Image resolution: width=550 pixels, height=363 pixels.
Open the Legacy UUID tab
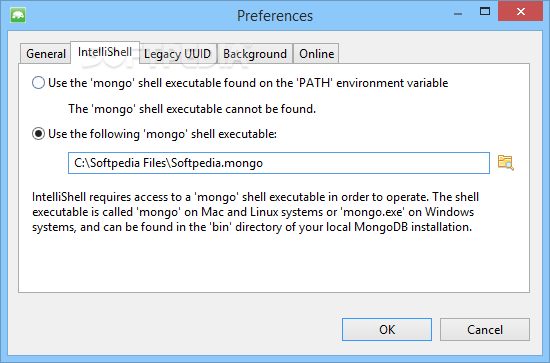(x=177, y=54)
